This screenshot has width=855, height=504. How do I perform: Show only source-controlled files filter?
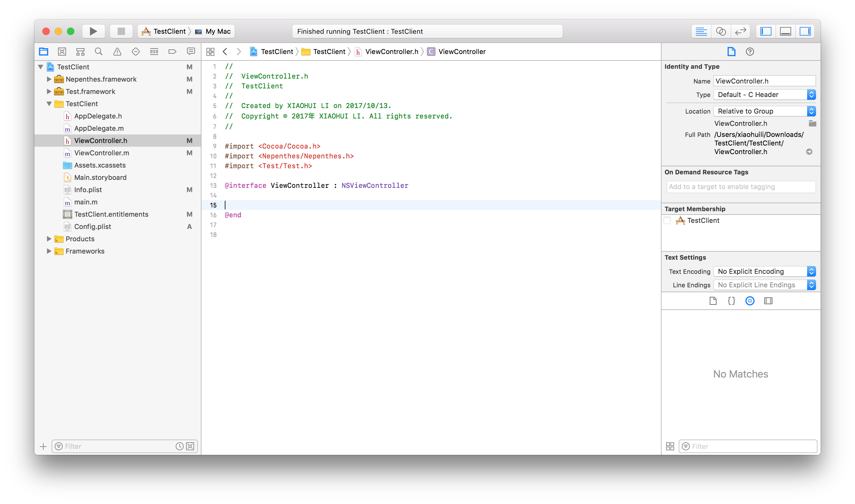[x=190, y=446]
